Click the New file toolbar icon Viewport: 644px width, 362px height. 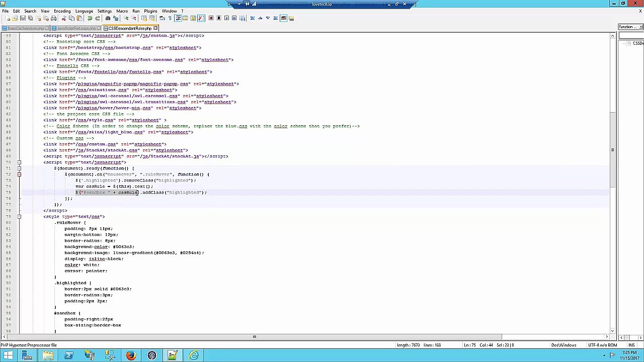point(8,18)
